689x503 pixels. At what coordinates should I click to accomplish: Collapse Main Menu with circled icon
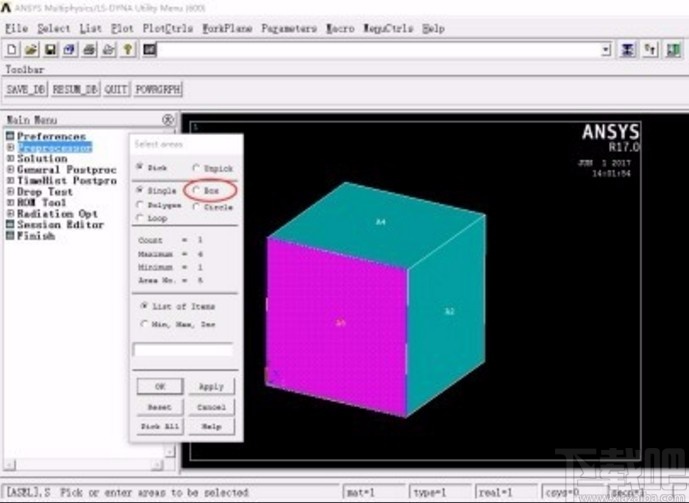(x=168, y=119)
